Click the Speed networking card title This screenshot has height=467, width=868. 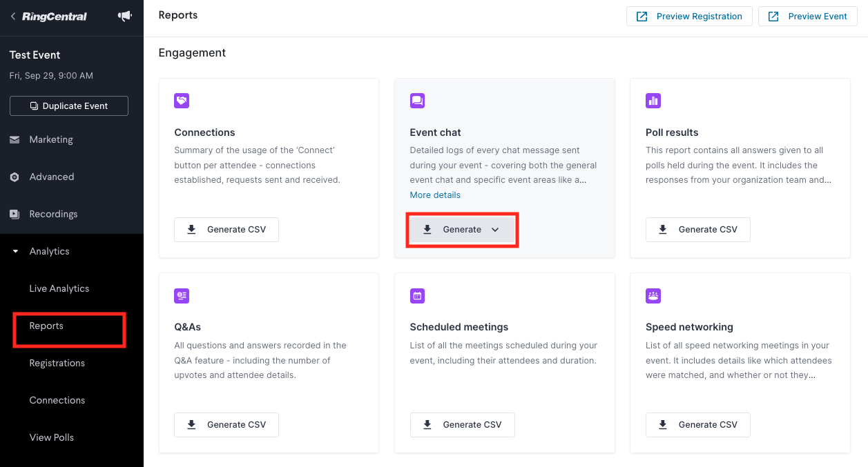click(689, 327)
